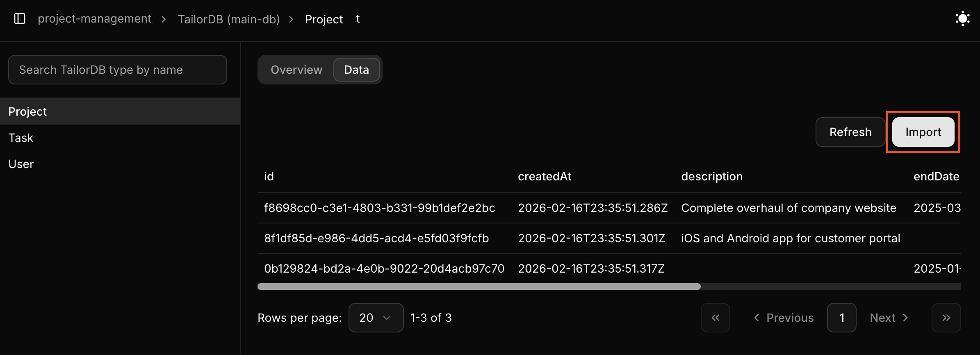
Task: Toggle the light/dark theme
Action: coord(962,18)
